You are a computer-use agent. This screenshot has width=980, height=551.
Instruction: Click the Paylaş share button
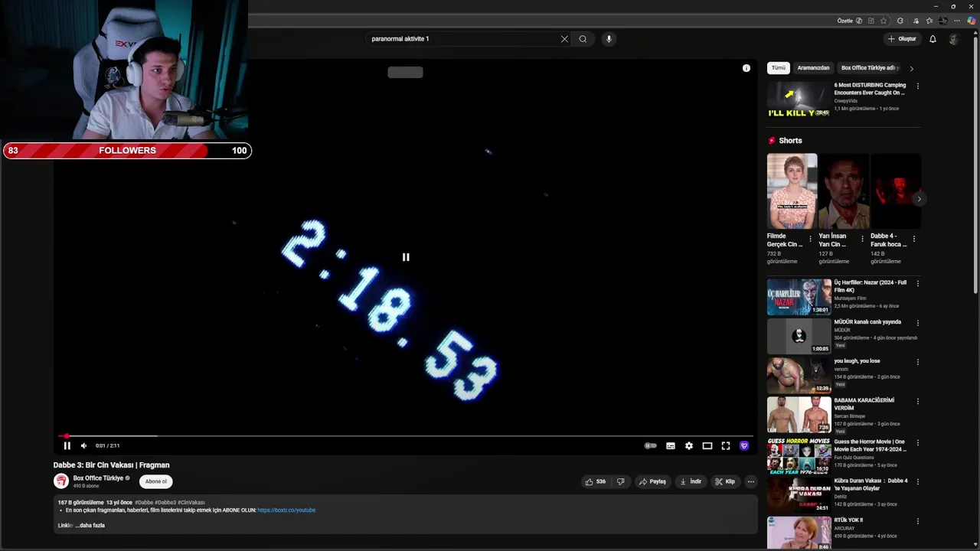pos(652,481)
